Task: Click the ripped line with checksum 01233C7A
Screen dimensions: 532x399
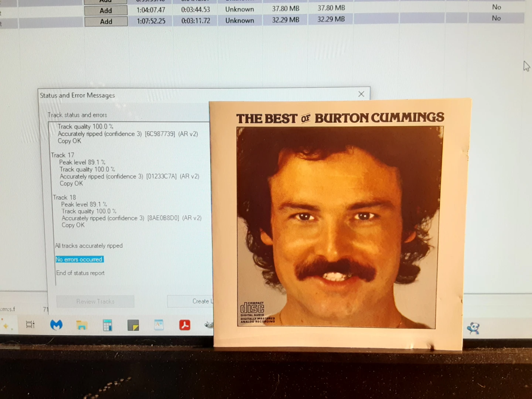Action: coord(129,176)
